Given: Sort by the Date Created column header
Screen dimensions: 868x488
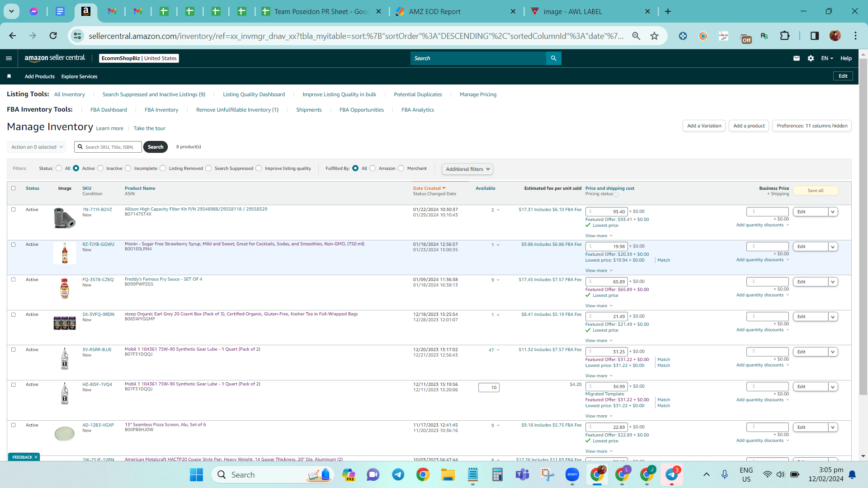Looking at the screenshot, I should [429, 188].
